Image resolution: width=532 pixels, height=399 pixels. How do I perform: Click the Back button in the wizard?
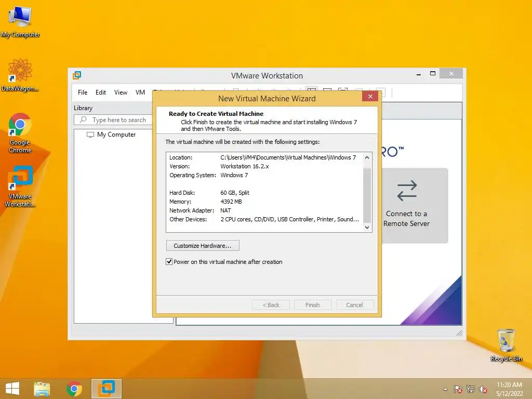pos(271,304)
